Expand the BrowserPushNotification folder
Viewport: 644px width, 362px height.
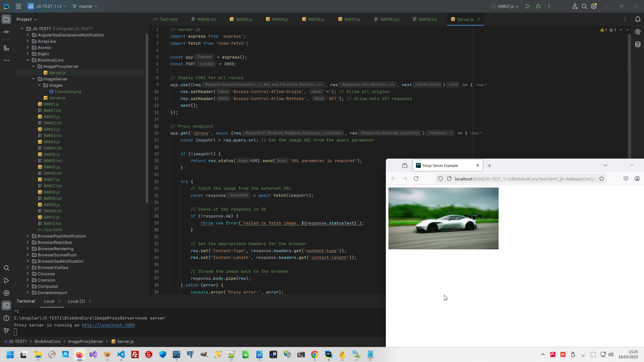click(x=28, y=236)
